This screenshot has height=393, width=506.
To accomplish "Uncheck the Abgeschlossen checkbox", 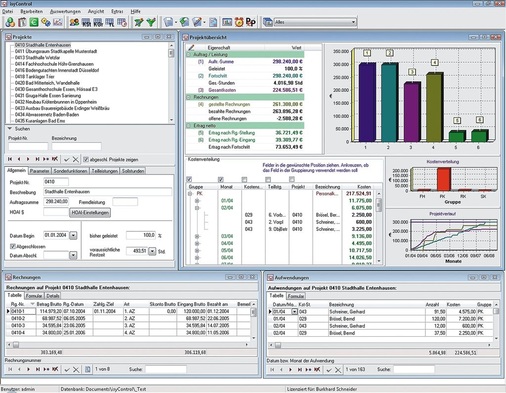I will (13, 246).
